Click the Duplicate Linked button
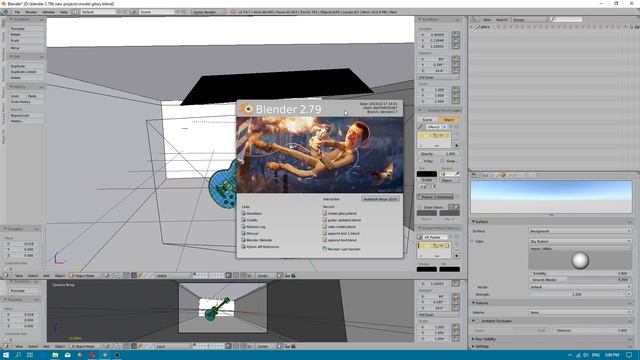 [x=26, y=72]
